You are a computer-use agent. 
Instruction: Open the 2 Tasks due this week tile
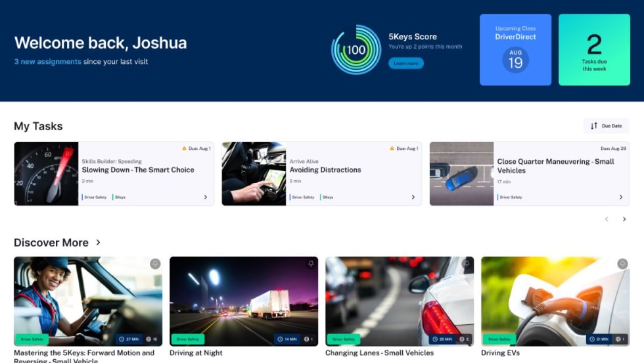click(x=594, y=50)
